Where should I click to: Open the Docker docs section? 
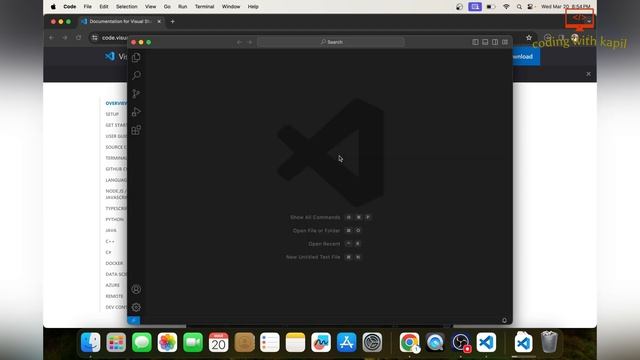(114, 263)
